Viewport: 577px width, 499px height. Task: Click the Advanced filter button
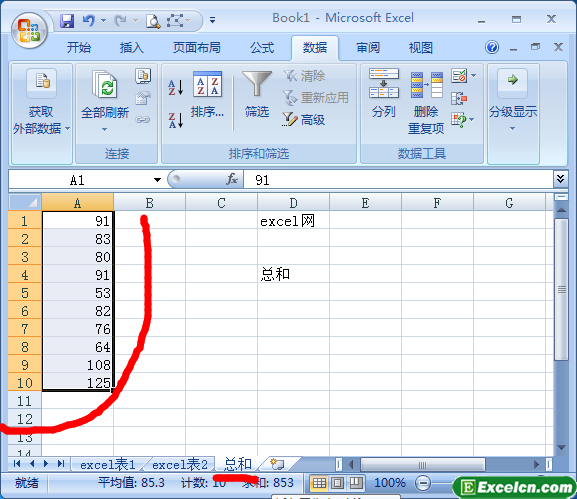[304, 120]
